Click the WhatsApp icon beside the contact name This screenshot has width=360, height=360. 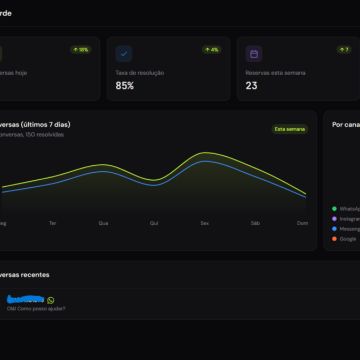click(x=51, y=300)
